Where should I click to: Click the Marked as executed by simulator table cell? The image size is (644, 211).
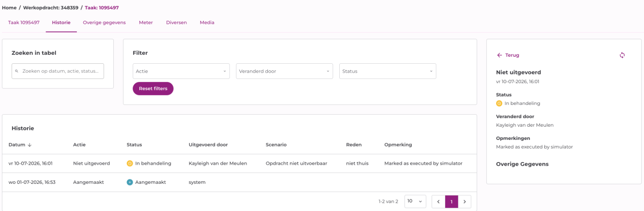click(423, 163)
